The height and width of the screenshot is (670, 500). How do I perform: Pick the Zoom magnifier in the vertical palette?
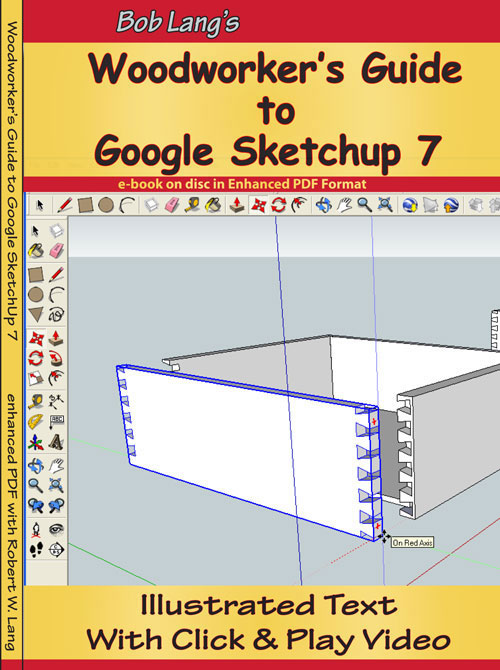click(36, 485)
